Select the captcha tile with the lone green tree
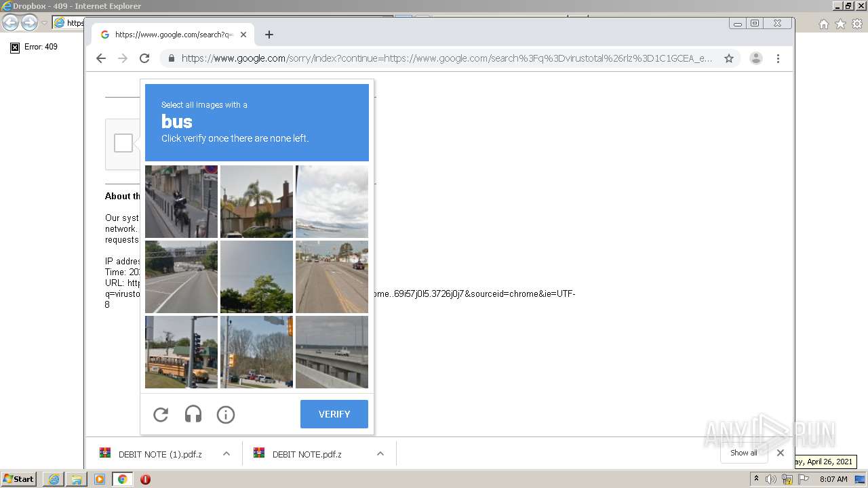Viewport: 868px width, 488px height. pos(257,277)
